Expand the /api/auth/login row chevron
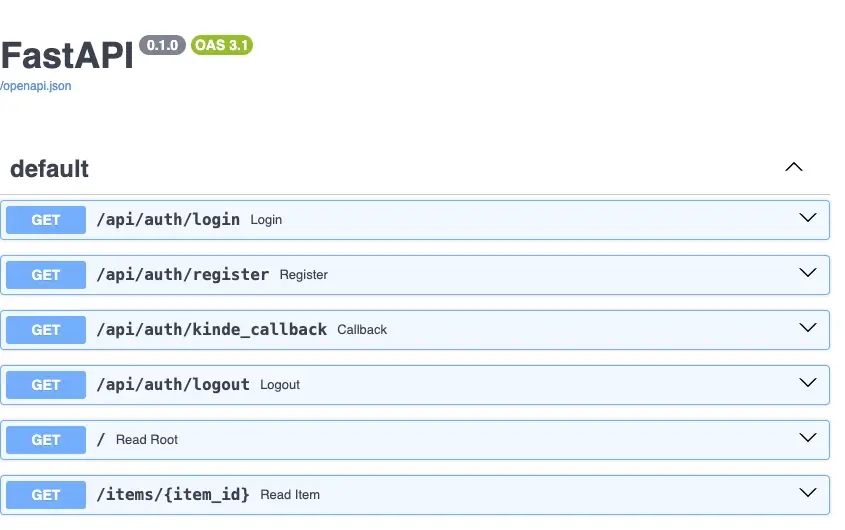 point(808,218)
